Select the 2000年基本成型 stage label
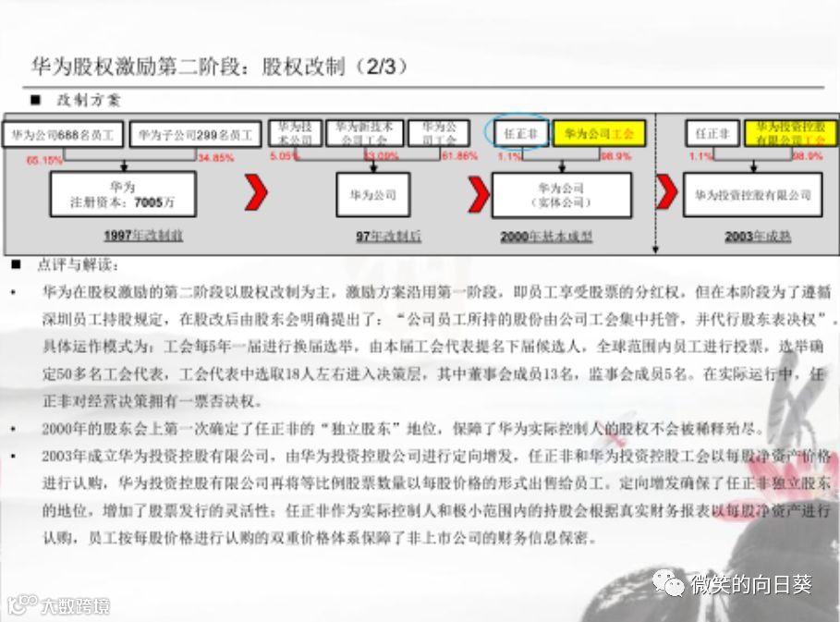 coord(546,237)
